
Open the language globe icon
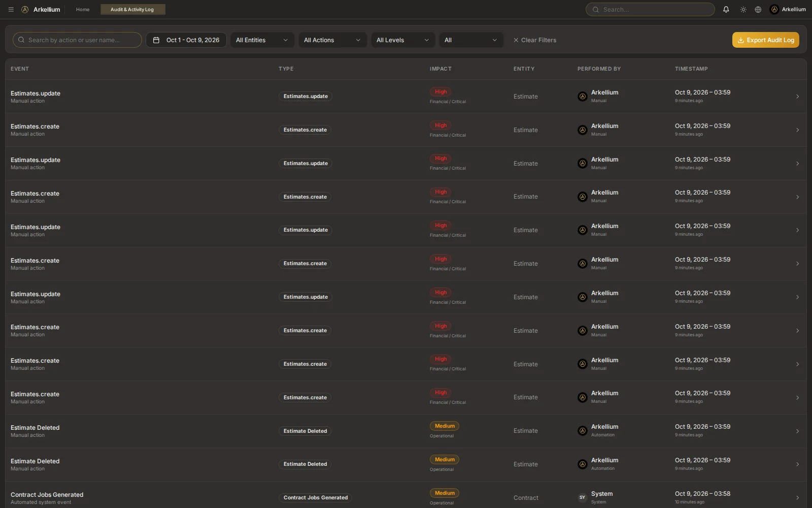[758, 10]
